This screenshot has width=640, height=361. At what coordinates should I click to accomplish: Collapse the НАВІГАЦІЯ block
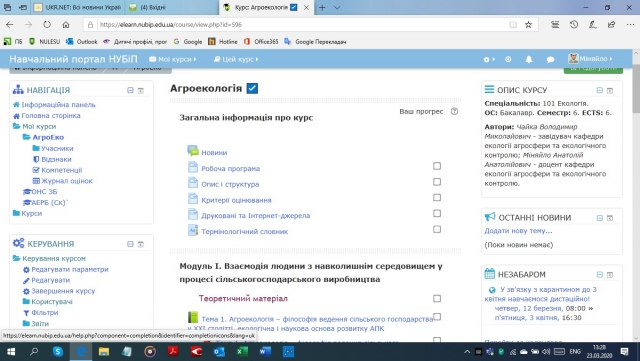tap(130, 90)
